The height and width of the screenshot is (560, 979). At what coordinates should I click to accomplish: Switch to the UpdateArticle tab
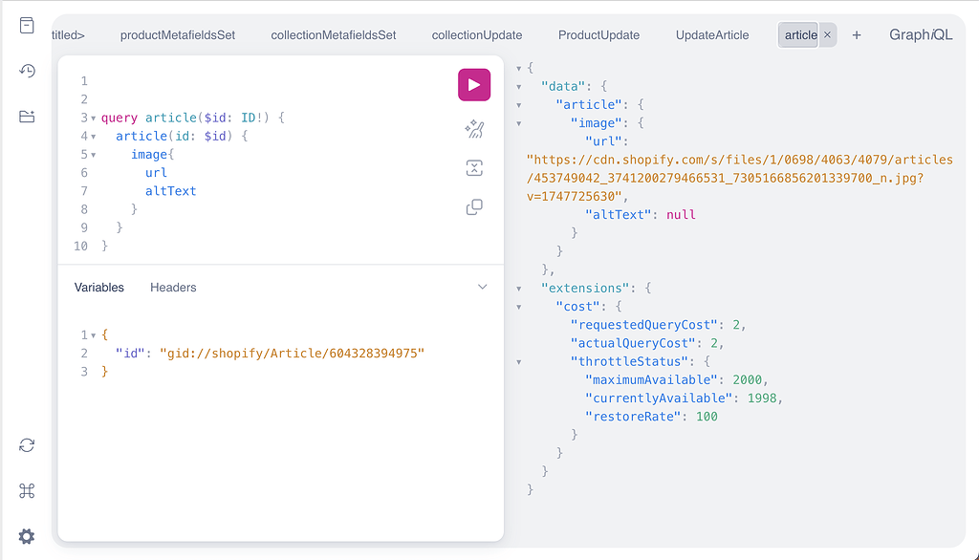[711, 35]
